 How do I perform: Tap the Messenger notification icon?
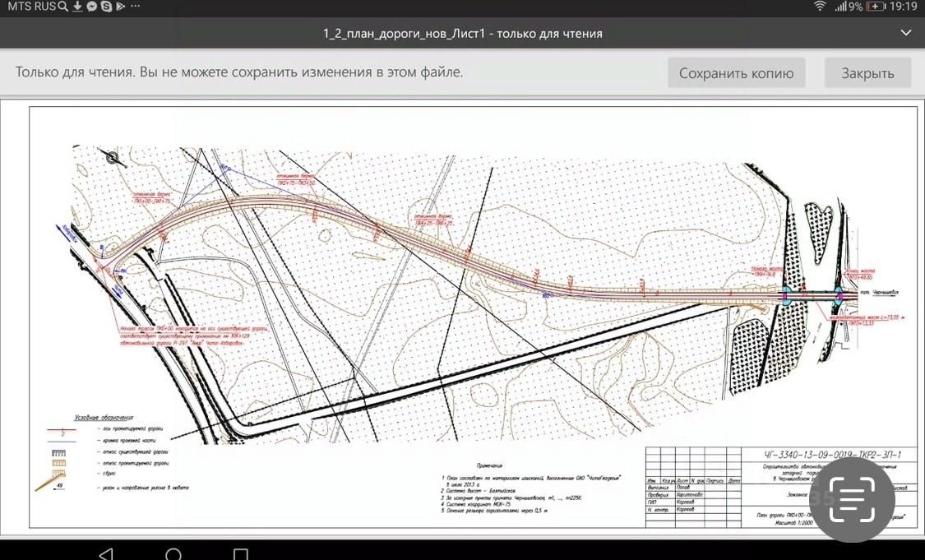point(92,7)
